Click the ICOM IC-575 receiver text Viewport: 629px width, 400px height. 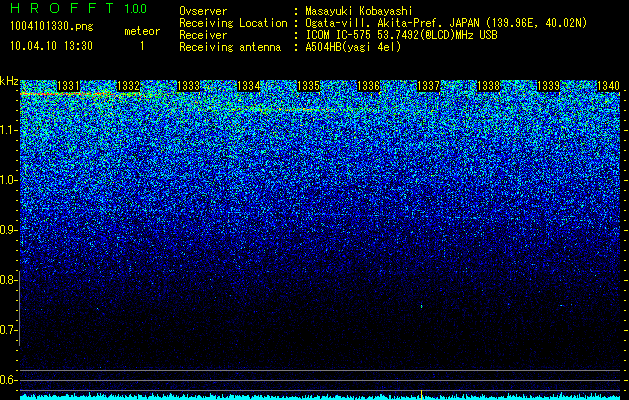(x=401, y=35)
